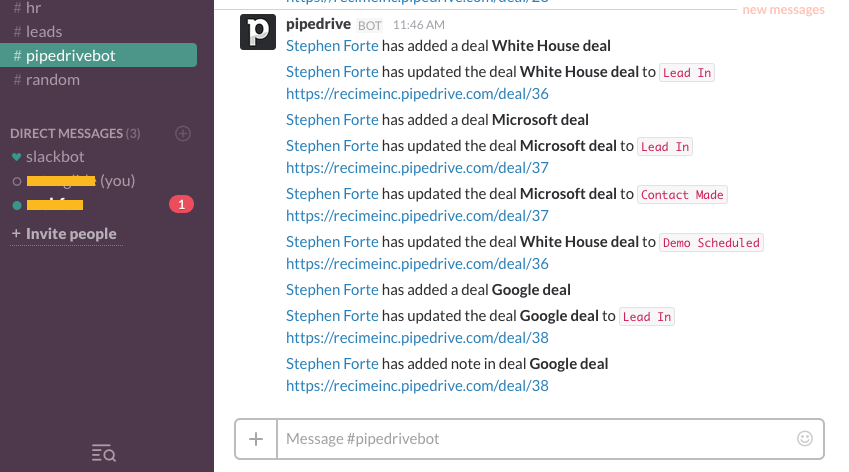Click slackbot heart status icon

[x=16, y=157]
